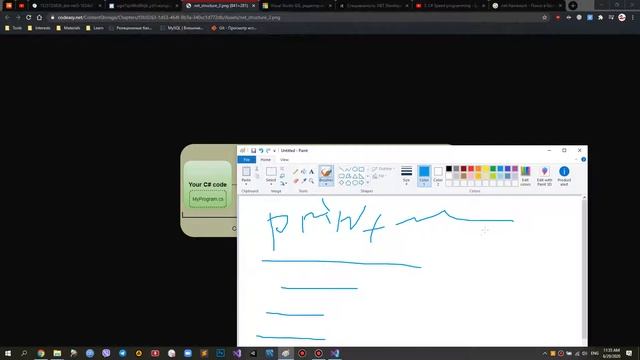Open Chrome Extensions puzzle icon
This screenshot has height=360, width=640.
600,18
